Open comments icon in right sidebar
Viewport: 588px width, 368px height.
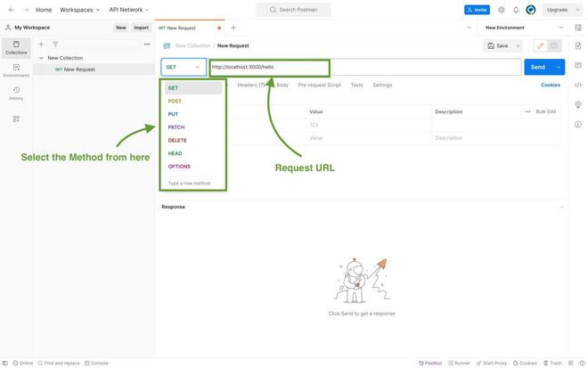click(578, 65)
